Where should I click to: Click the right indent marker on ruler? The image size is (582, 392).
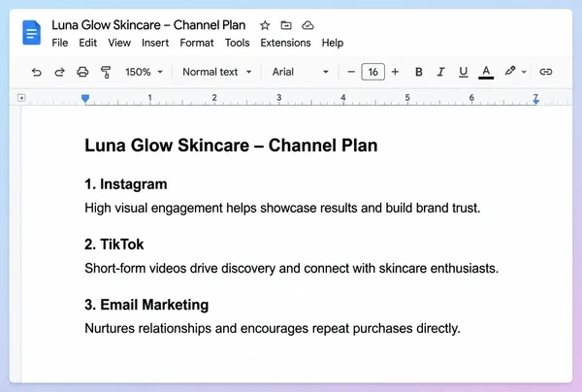pyautogui.click(x=535, y=101)
